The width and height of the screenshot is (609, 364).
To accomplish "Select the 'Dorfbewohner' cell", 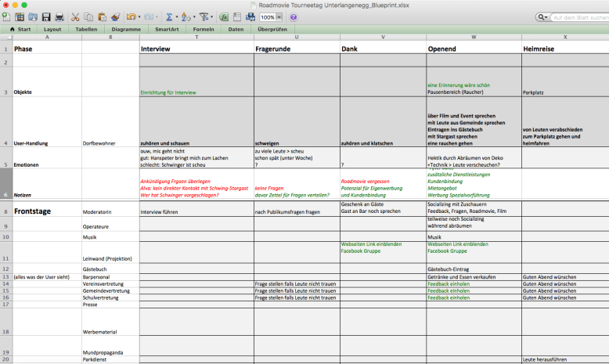I will coord(110,121).
